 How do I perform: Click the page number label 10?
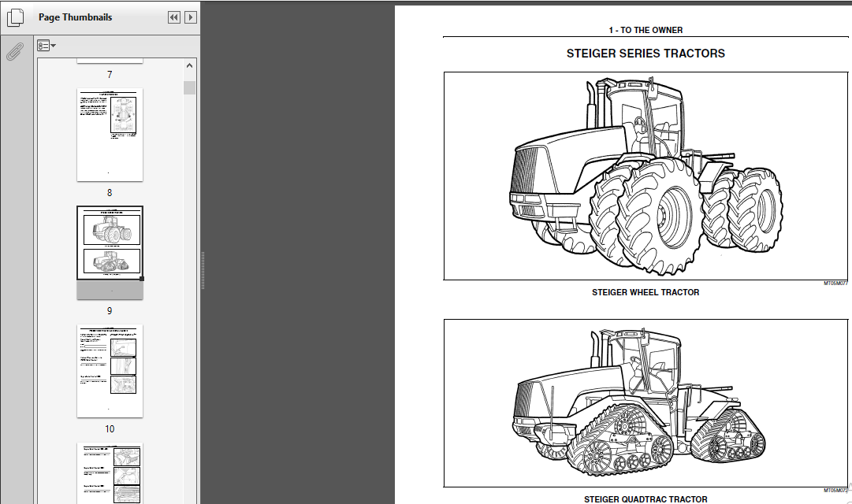click(x=110, y=429)
